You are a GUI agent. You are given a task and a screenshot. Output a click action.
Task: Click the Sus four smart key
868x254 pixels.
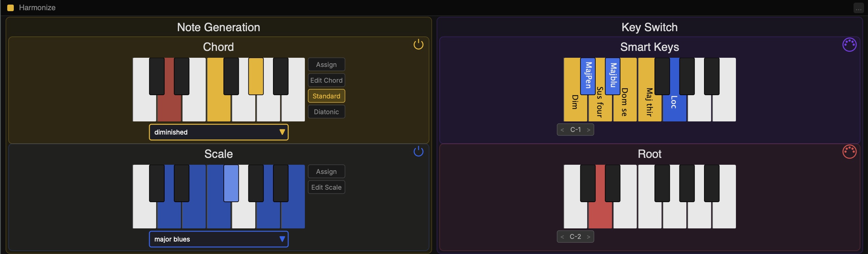tap(600, 108)
